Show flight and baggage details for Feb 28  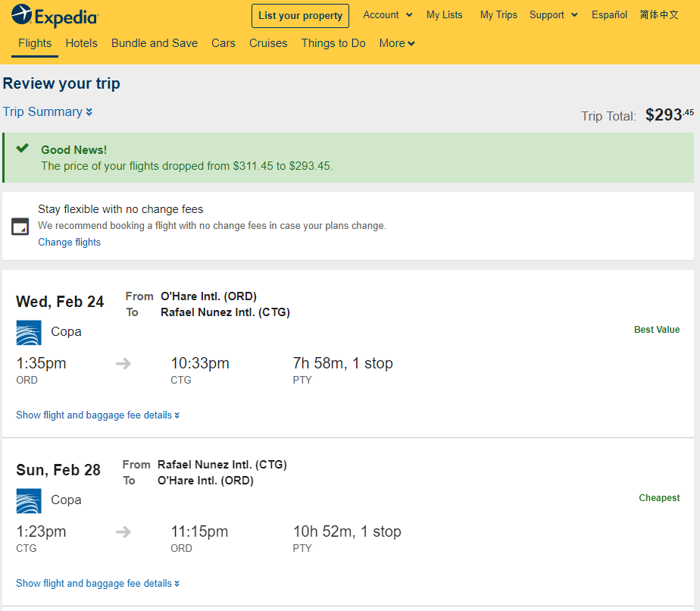[x=98, y=583]
